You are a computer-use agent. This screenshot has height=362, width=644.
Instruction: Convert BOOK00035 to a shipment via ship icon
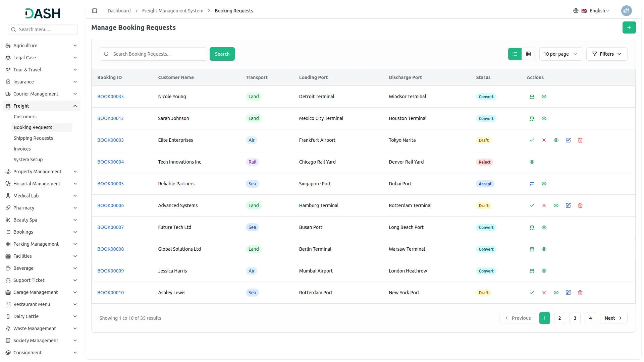point(532,97)
